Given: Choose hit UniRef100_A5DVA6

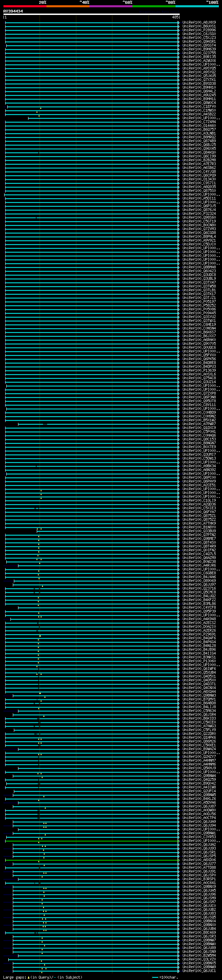Looking at the screenshot, I should (199, 803).
